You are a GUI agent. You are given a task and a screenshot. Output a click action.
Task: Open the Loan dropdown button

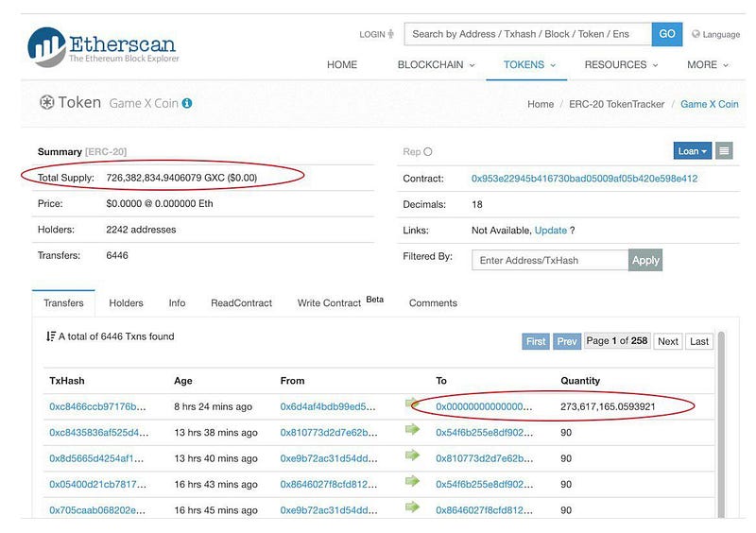tap(693, 151)
